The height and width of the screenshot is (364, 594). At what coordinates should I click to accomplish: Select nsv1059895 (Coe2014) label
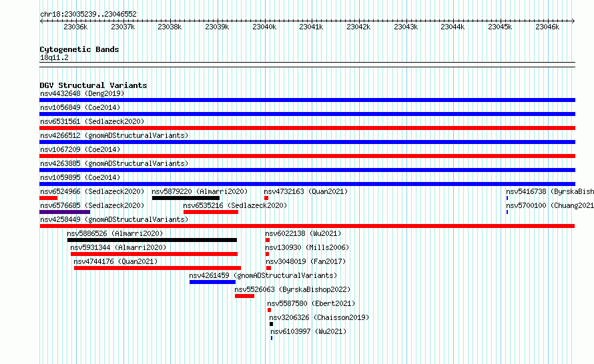pyautogui.click(x=80, y=177)
